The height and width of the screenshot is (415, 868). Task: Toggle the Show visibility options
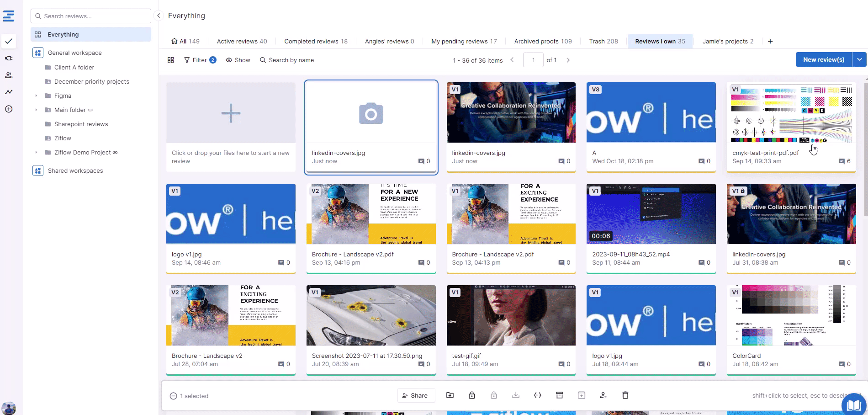coord(238,60)
